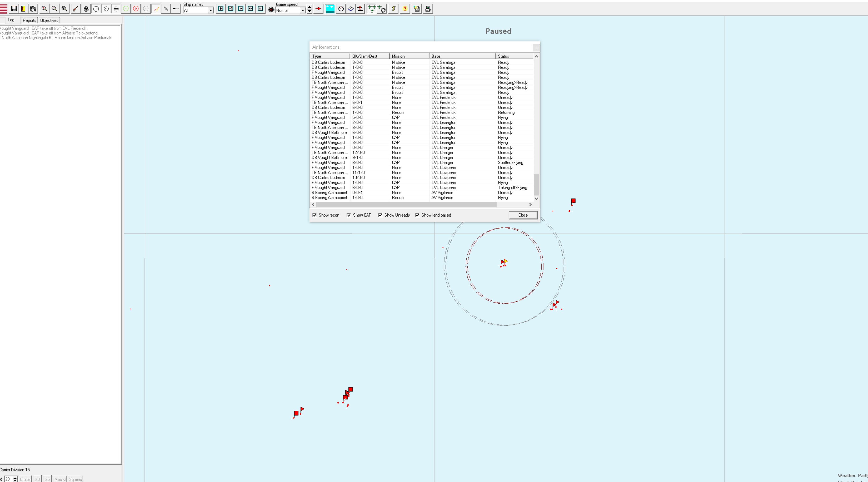This screenshot has width=868, height=482.
Task: Uncheck the Show recon checkbox
Action: 314,215
